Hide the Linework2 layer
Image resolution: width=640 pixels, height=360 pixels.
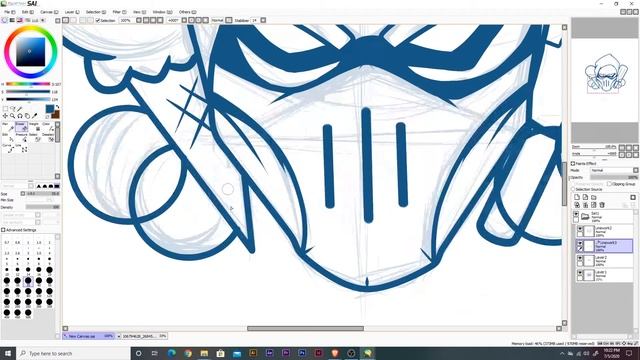(x=580, y=229)
